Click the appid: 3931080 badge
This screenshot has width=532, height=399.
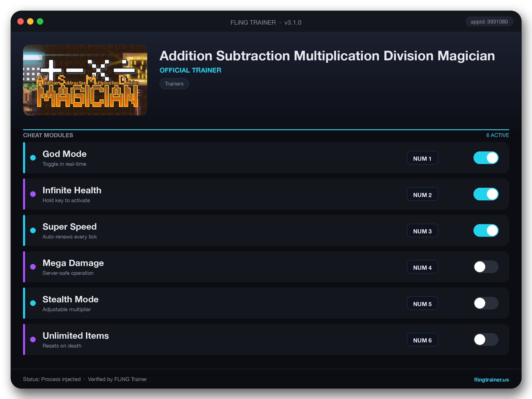pyautogui.click(x=489, y=22)
